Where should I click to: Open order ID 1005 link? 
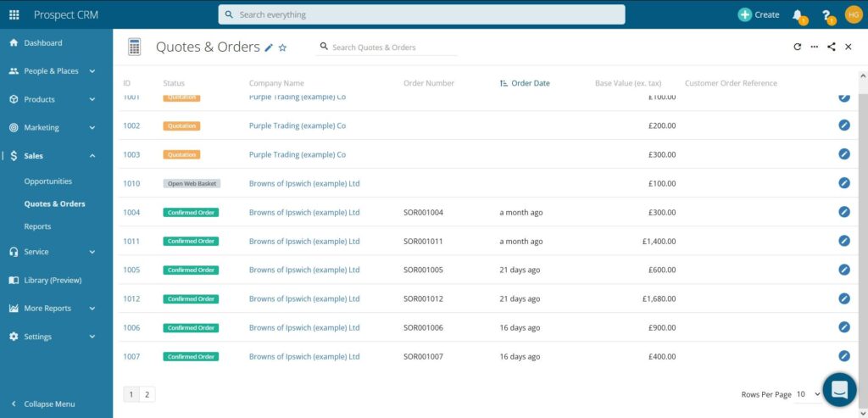131,270
